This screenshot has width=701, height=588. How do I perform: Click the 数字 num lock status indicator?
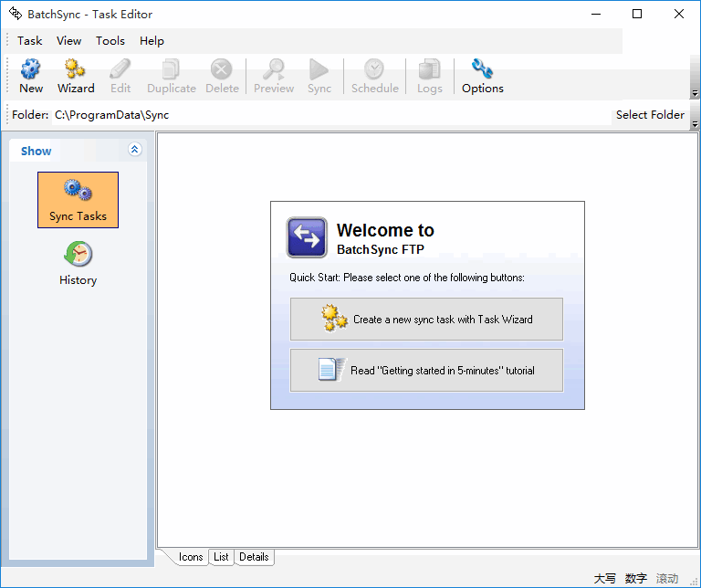pyautogui.click(x=635, y=578)
